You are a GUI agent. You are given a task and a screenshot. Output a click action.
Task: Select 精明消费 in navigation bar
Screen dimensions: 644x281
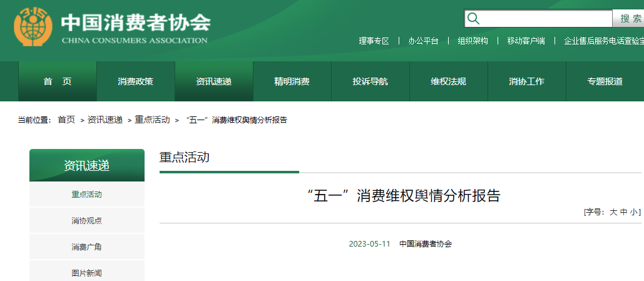(x=292, y=81)
